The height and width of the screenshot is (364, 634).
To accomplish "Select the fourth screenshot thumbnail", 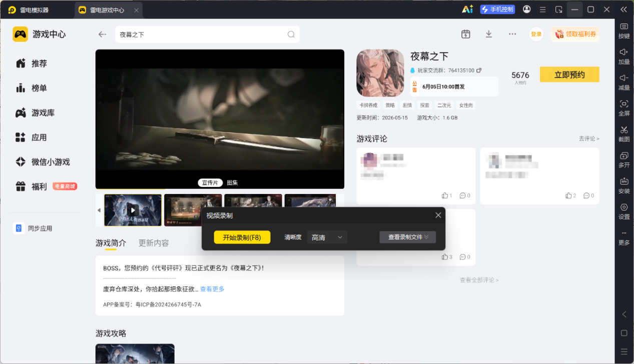I will (x=310, y=201).
